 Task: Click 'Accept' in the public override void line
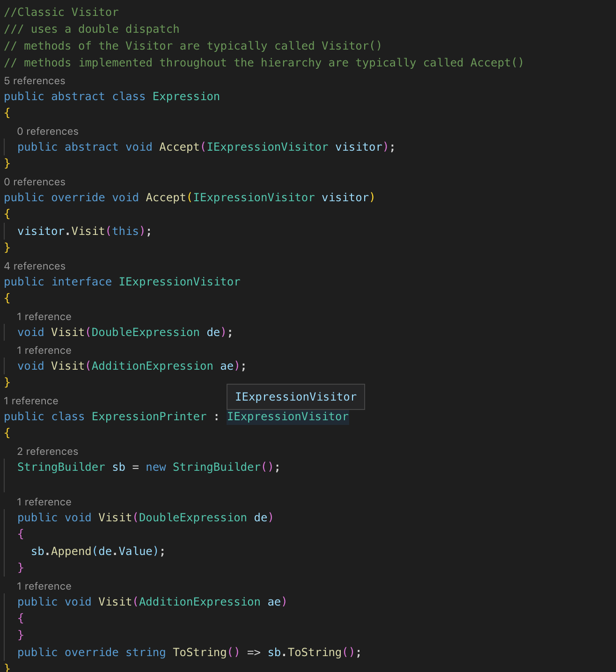[166, 197]
